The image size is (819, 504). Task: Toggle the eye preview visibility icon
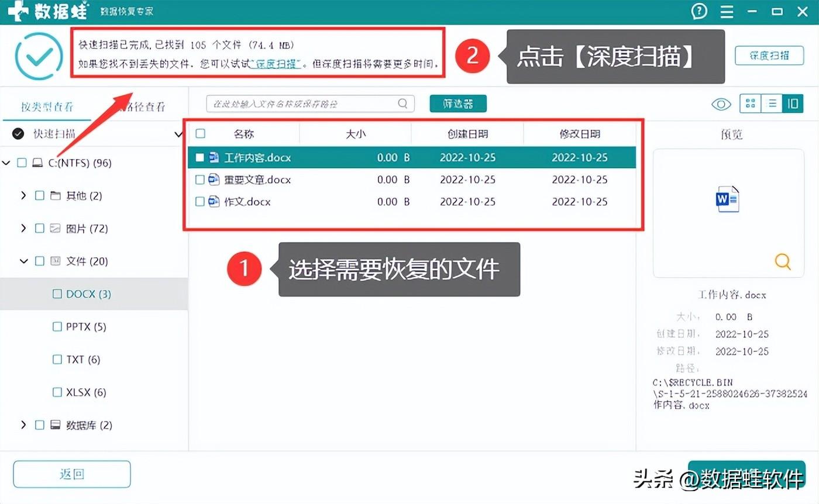(x=721, y=104)
